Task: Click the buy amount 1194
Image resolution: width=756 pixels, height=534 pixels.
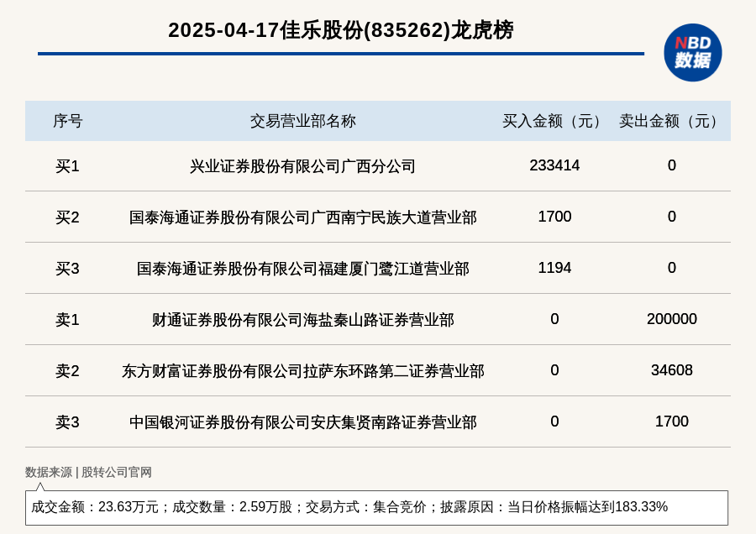Action: point(554,268)
